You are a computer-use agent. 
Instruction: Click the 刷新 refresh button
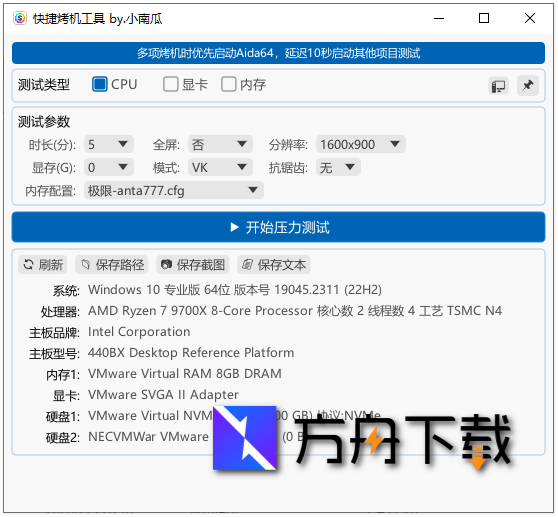[43, 265]
